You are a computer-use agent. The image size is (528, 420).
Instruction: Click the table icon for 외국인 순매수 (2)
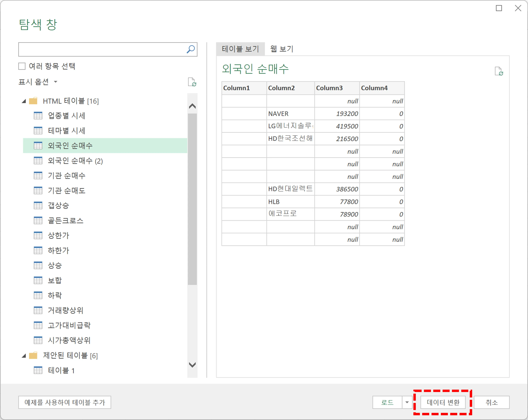[x=38, y=161]
